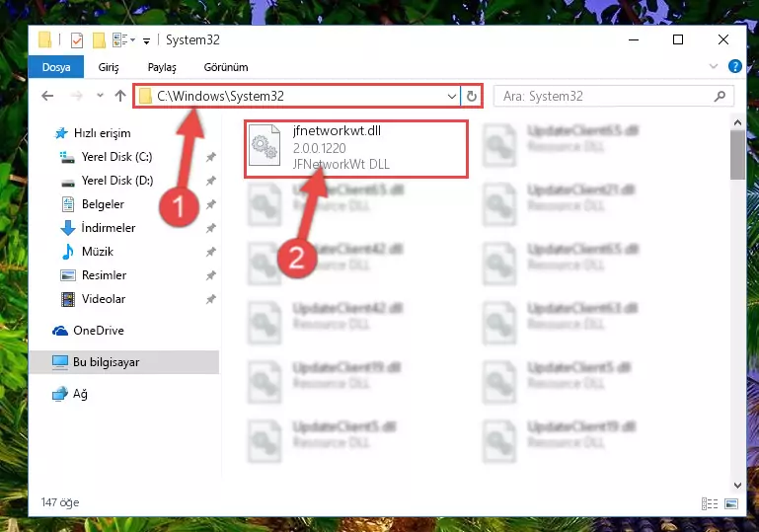This screenshot has width=759, height=532.
Task: Open the İndirmeler folder
Action: point(108,228)
